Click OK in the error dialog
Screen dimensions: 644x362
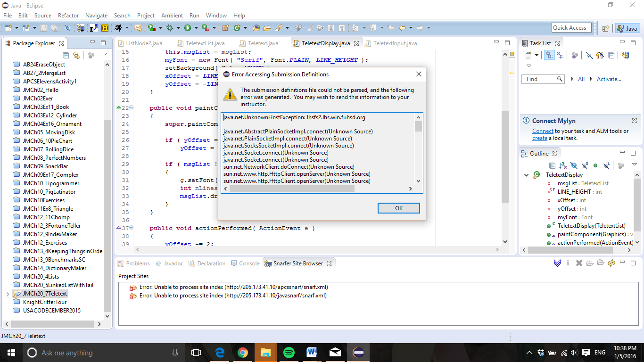click(399, 208)
